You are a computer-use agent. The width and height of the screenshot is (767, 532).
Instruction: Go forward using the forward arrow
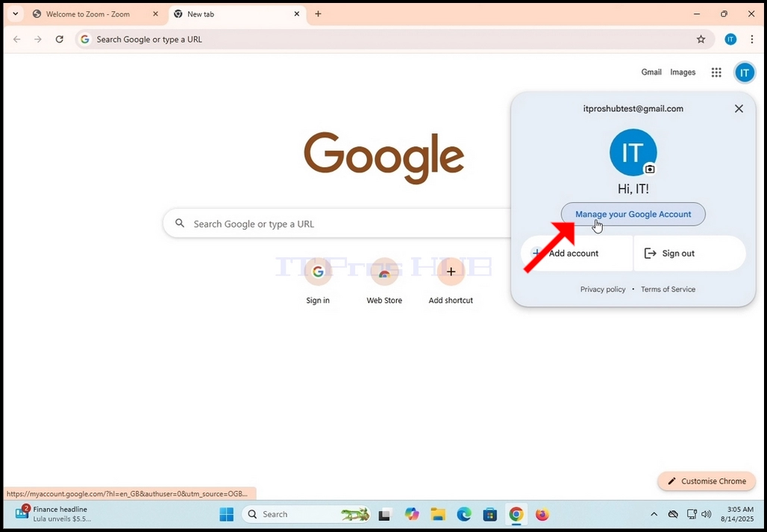[x=38, y=39]
